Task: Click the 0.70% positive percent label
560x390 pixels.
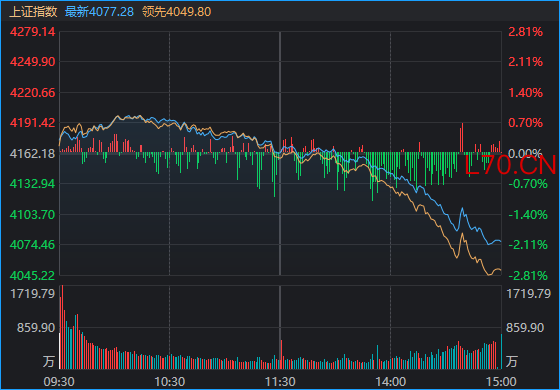Action: 525,123
